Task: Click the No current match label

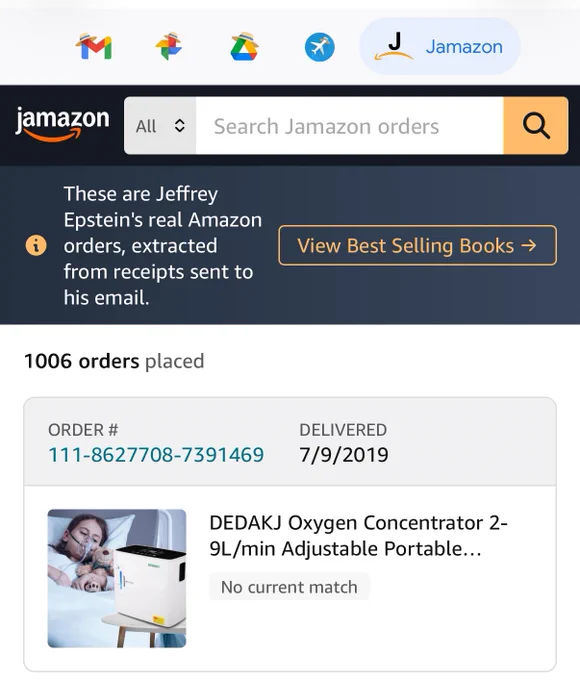Action: tap(289, 587)
